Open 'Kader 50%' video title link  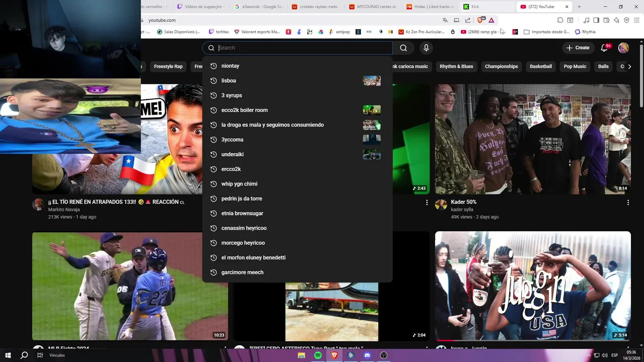point(463,202)
